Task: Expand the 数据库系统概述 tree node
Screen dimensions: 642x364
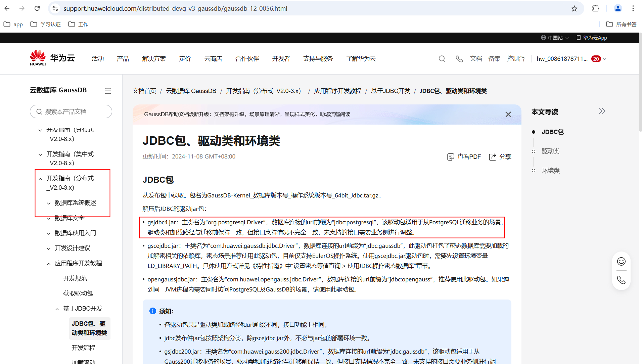Action: (49, 203)
